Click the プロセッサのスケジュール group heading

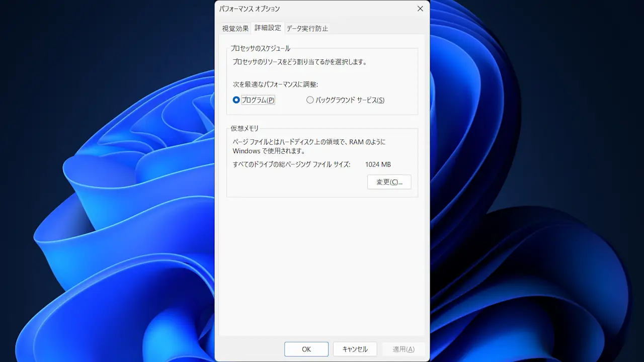(x=260, y=48)
